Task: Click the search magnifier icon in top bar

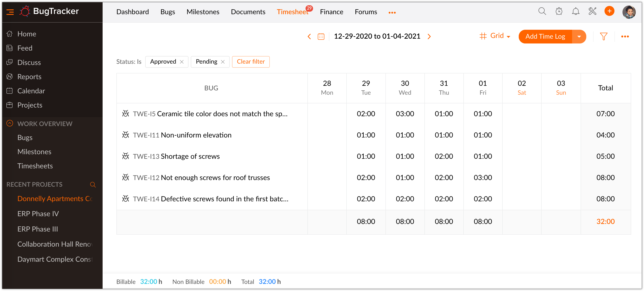Action: 542,11
